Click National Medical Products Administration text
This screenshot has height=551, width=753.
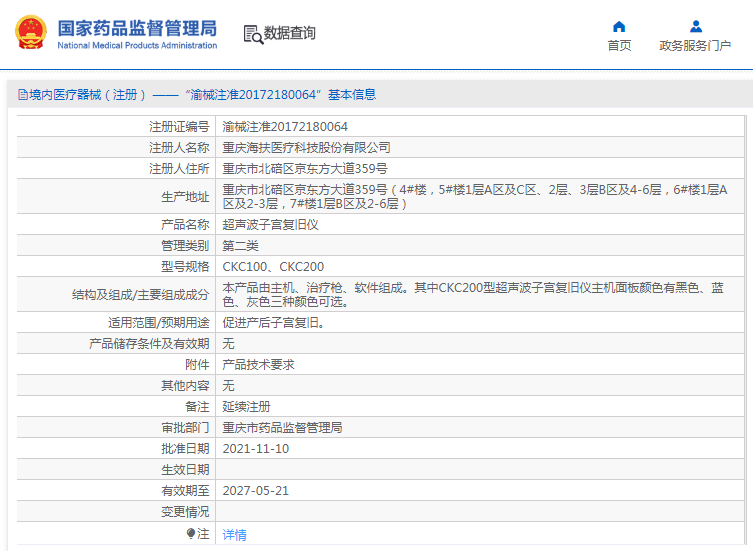[x=137, y=45]
